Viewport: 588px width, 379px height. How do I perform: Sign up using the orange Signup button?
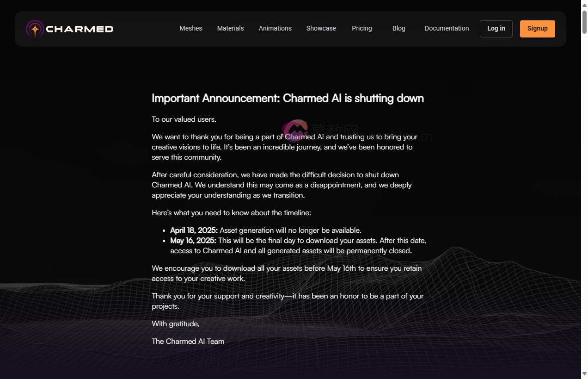point(537,28)
